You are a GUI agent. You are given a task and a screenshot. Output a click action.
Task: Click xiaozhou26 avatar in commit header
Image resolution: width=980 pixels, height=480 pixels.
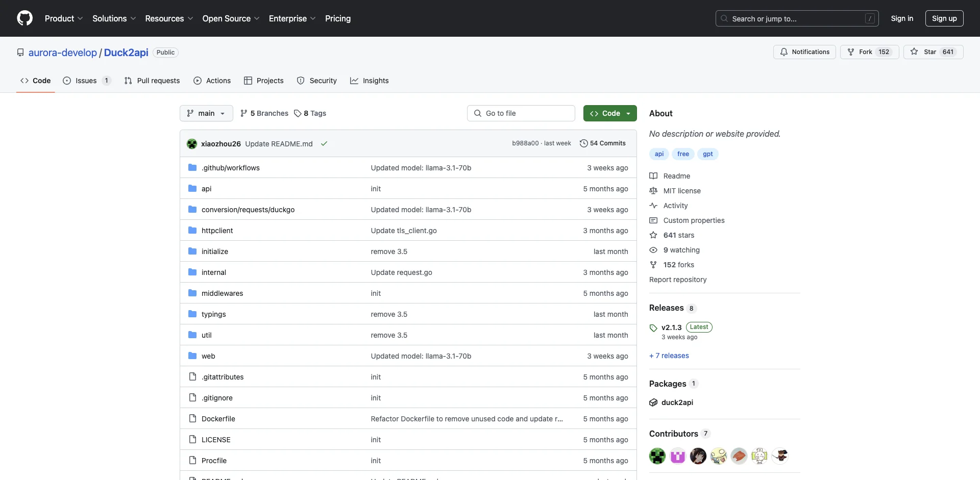[x=192, y=144]
